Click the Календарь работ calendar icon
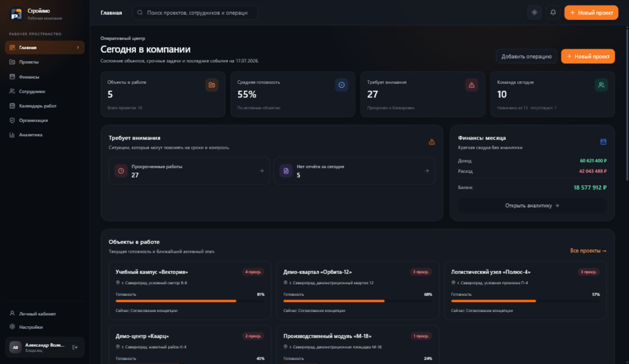Screen dimensions: 629x364 point(12,106)
